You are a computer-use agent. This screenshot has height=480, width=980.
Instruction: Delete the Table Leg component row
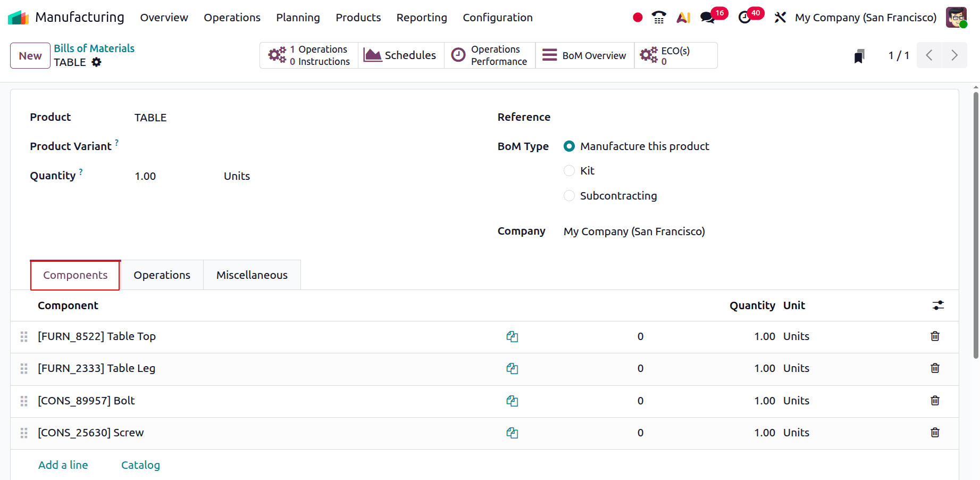(x=935, y=368)
